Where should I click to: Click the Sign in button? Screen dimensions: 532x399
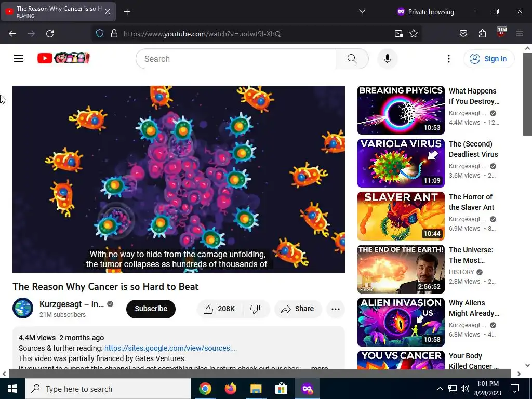[x=489, y=59]
